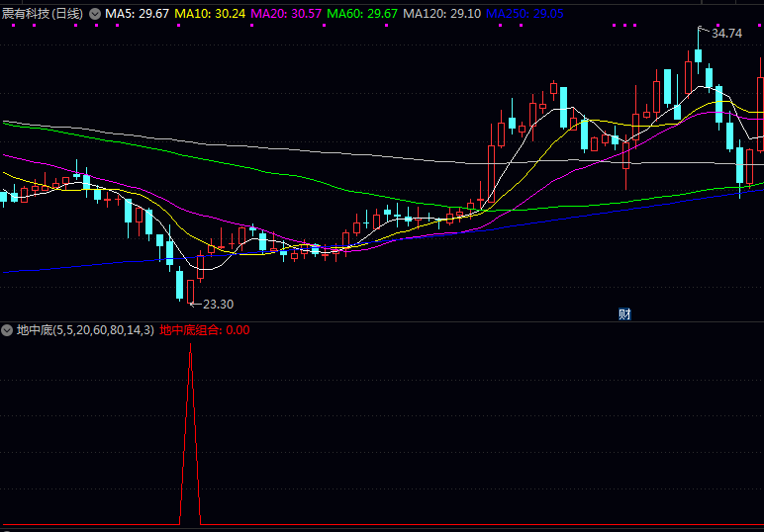Image resolution: width=764 pixels, height=532 pixels.
Task: Click the red signal spike peak
Action: tap(191, 344)
